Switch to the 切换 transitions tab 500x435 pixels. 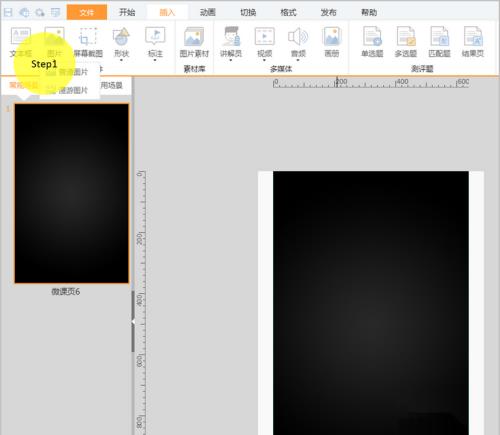[x=248, y=12]
